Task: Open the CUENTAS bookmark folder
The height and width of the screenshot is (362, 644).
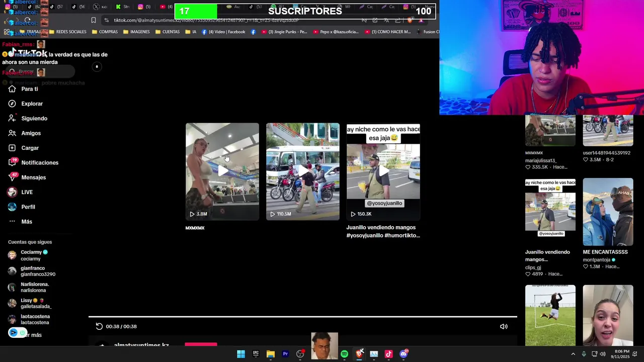Action: pyautogui.click(x=168, y=32)
